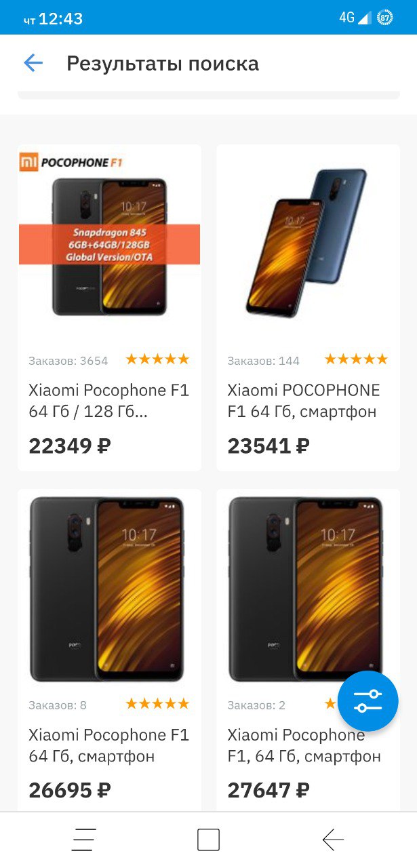The height and width of the screenshot is (868, 417).
Task: Tap star rating of product with 3654 orders
Action: pyautogui.click(x=157, y=359)
